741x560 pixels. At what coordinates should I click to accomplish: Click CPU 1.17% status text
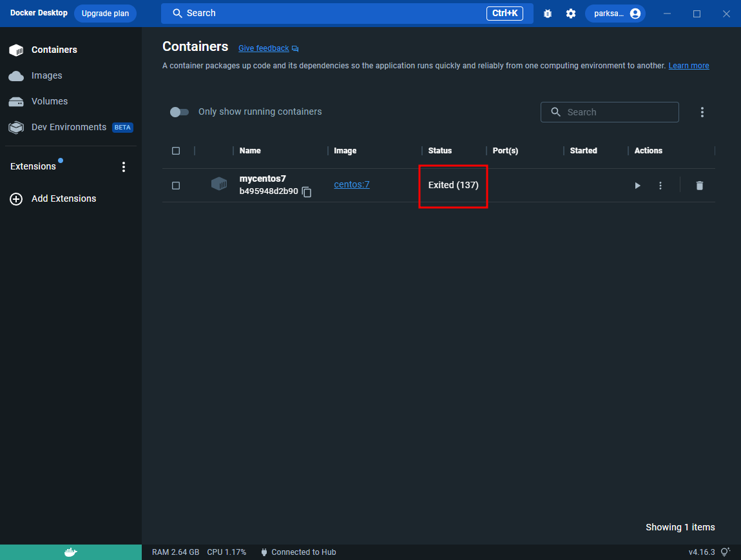(226, 552)
